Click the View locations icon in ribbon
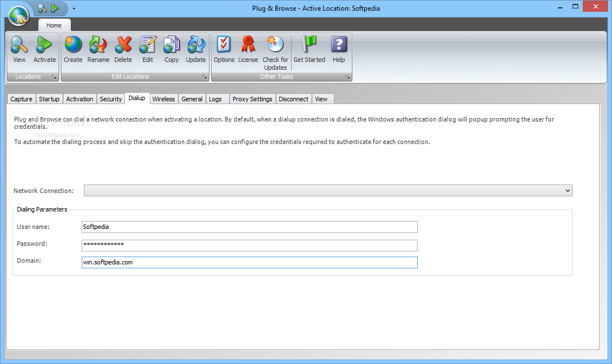The height and width of the screenshot is (364, 612). [x=19, y=49]
